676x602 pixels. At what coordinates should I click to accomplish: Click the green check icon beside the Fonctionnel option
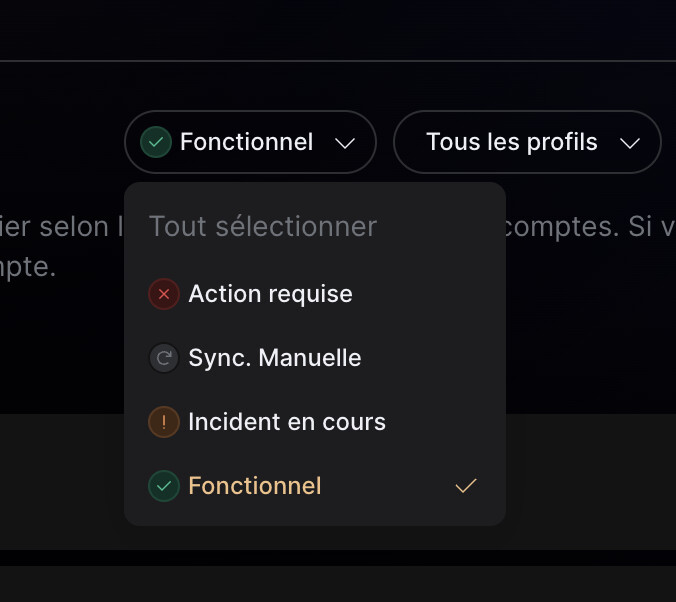(x=164, y=486)
